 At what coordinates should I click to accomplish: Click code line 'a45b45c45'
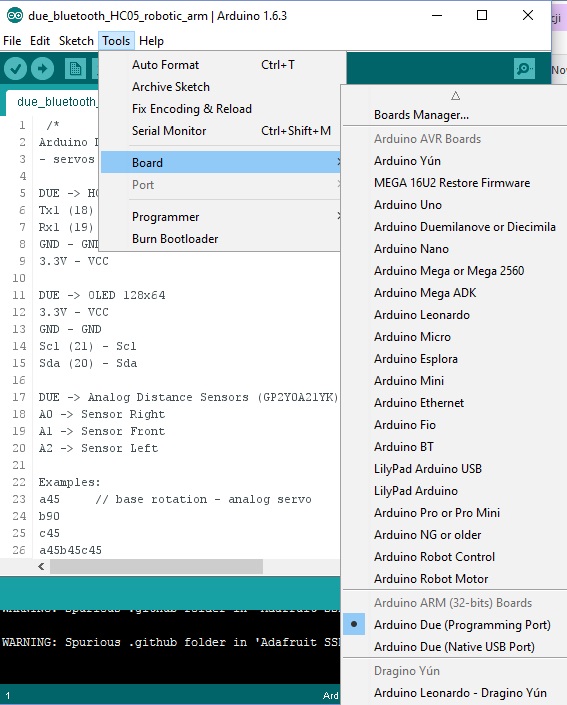[x=70, y=550]
